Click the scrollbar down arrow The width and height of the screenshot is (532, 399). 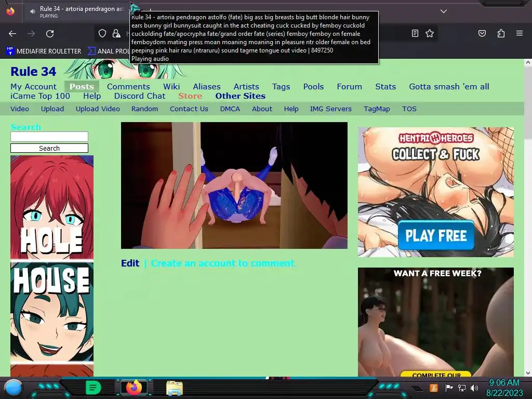[528, 373]
